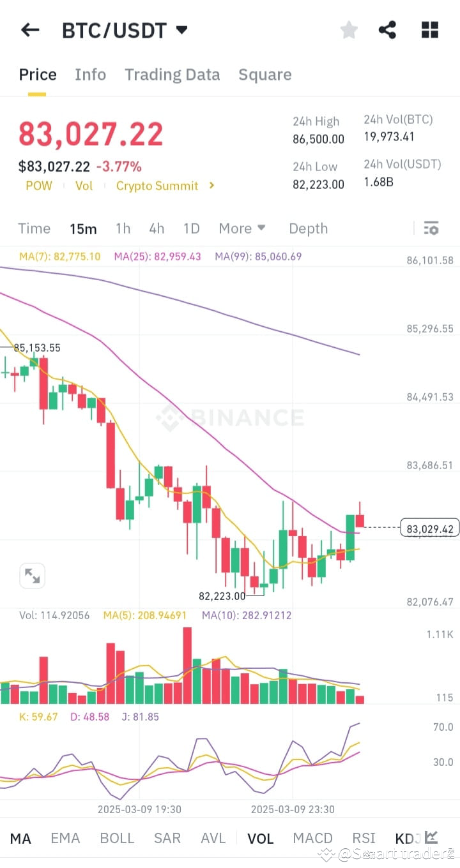Expand the Crypto Summit banner chevron
The width and height of the screenshot is (460, 868).
[211, 186]
